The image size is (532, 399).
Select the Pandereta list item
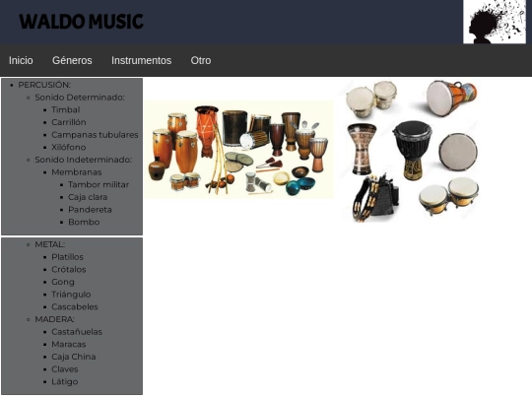[90, 210]
